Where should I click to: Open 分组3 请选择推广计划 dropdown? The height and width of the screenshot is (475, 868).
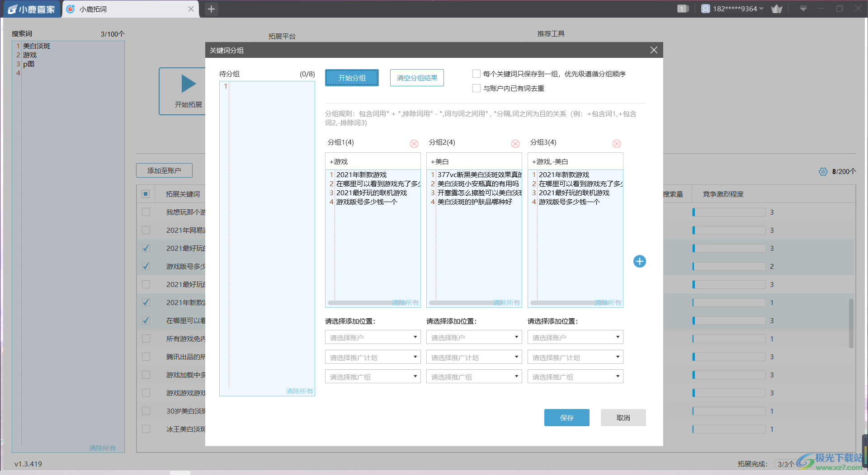(x=575, y=357)
